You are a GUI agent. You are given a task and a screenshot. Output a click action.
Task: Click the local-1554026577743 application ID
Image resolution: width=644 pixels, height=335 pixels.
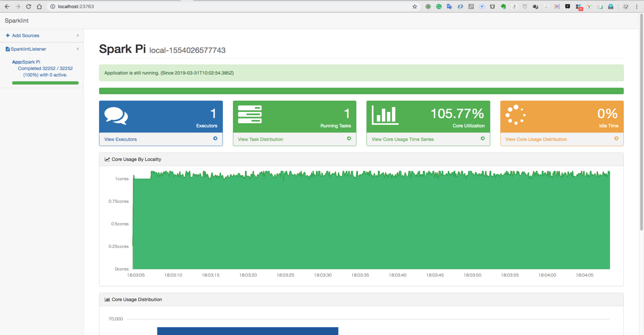tap(187, 50)
